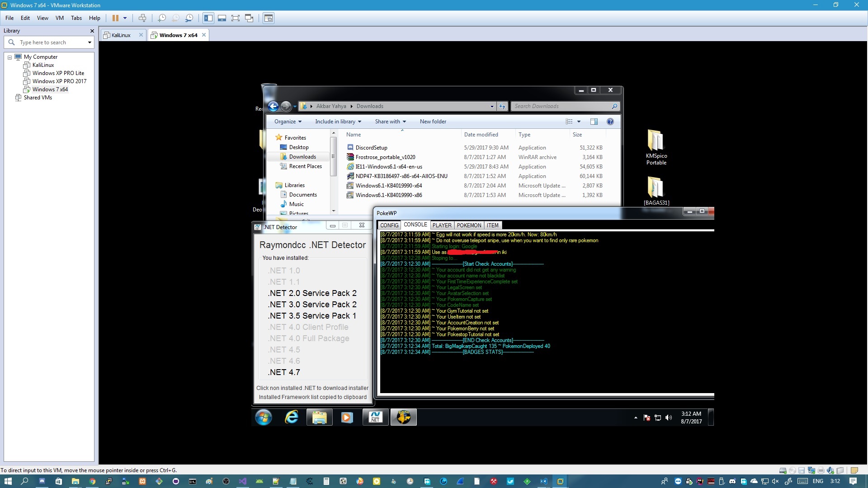The height and width of the screenshot is (488, 868).
Task: Open the Share with dropdown
Action: pos(390,122)
